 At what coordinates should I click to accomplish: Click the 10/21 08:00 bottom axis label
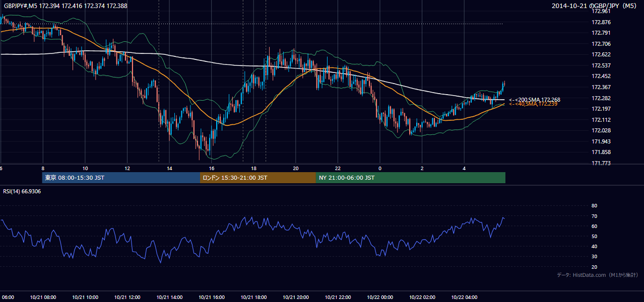point(43,297)
